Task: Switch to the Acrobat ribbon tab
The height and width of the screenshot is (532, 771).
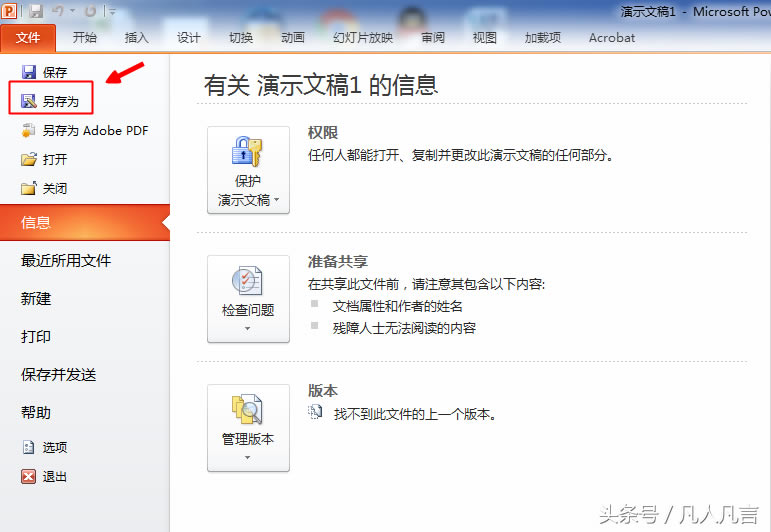Action: point(611,38)
